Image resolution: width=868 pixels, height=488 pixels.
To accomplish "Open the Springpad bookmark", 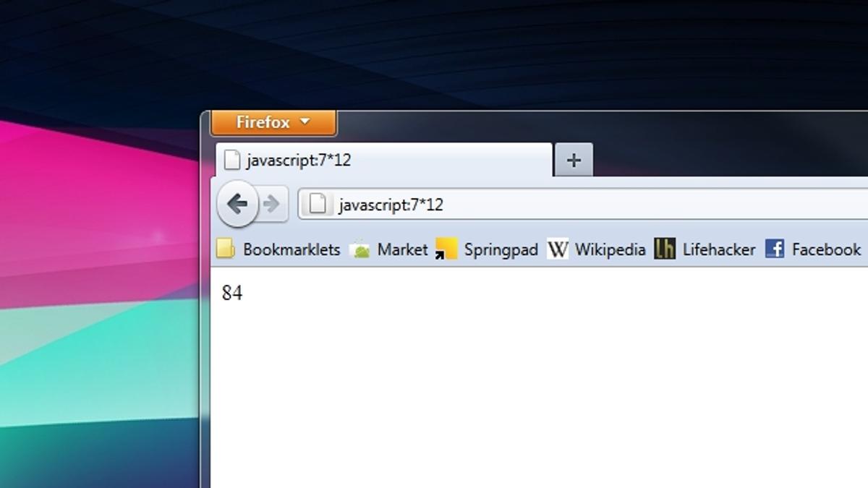I will 488,249.
